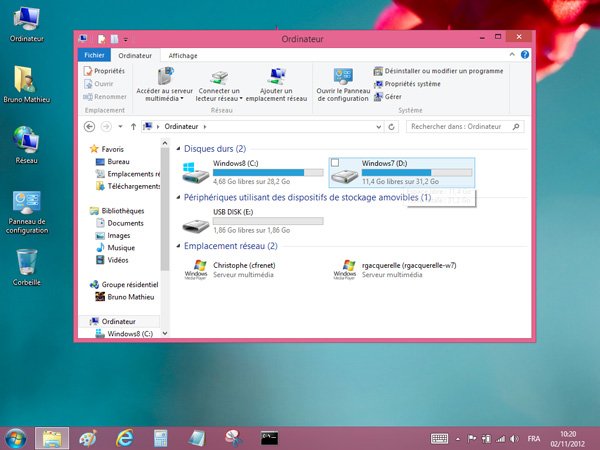Open address bar history dropdown
The width and height of the screenshot is (600, 450).
[378, 127]
